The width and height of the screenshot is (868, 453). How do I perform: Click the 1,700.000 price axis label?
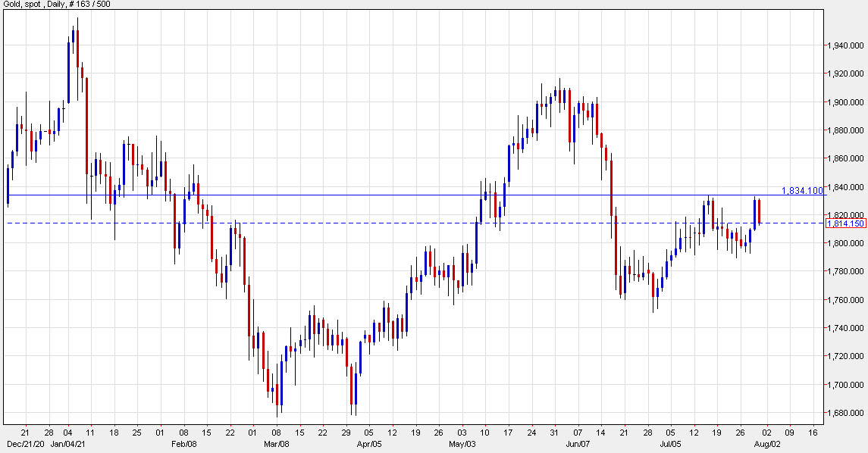click(845, 385)
